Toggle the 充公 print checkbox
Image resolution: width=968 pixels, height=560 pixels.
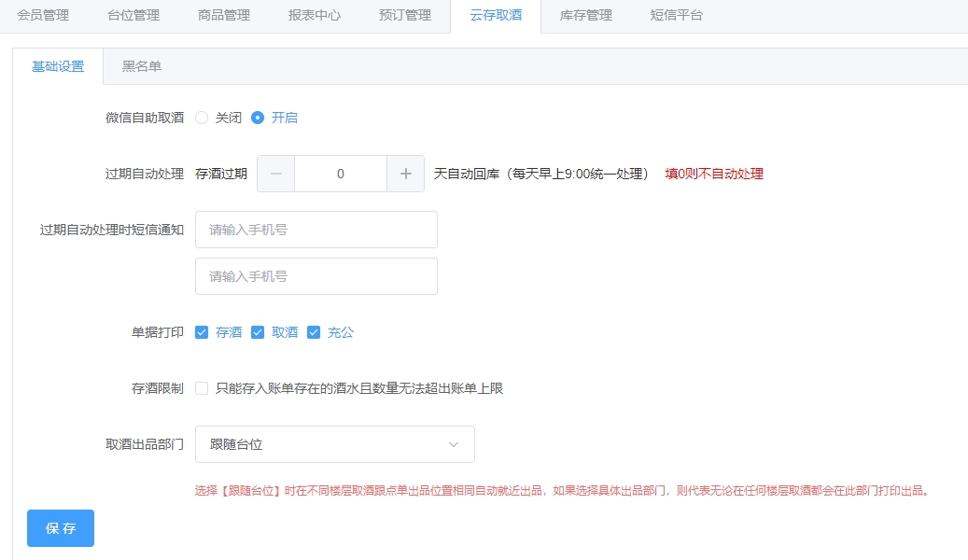point(314,332)
